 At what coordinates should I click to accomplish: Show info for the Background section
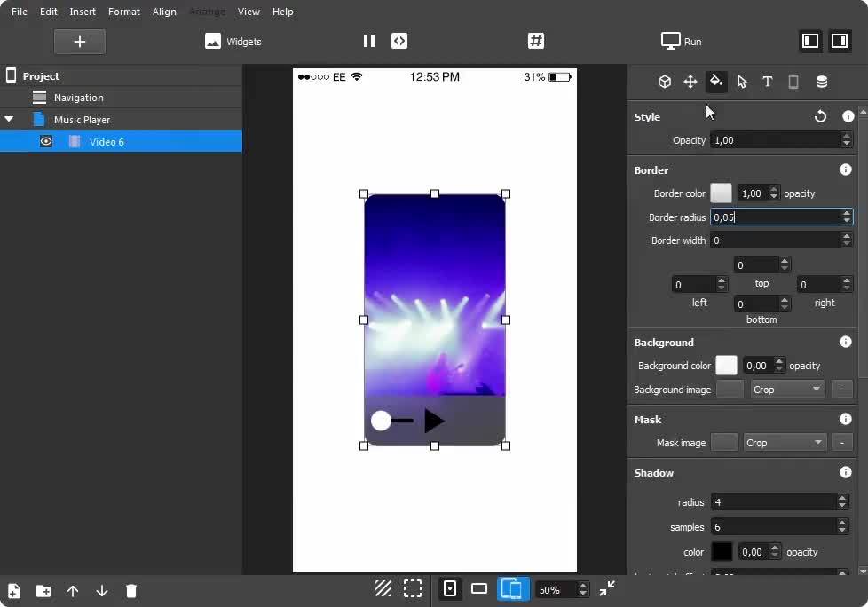[x=845, y=342]
